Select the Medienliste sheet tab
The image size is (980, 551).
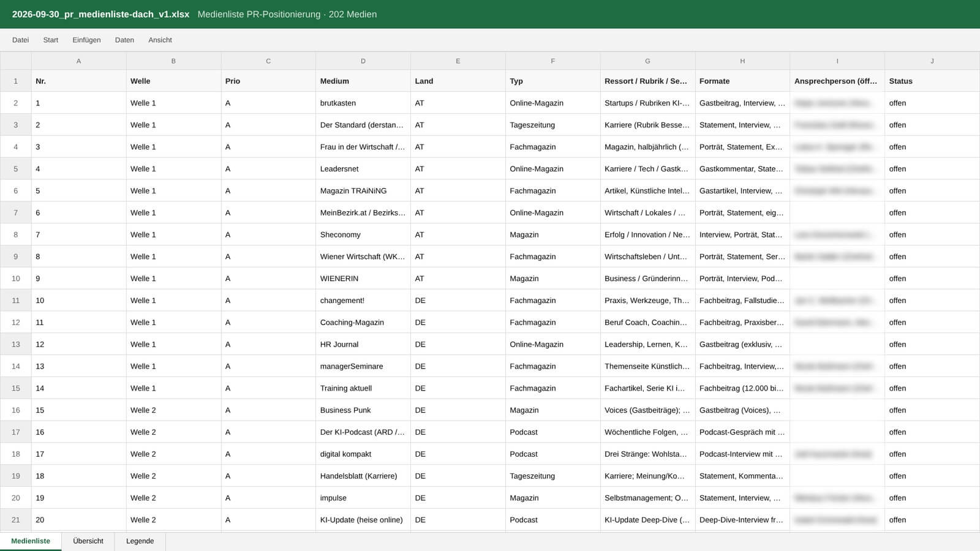coord(31,541)
